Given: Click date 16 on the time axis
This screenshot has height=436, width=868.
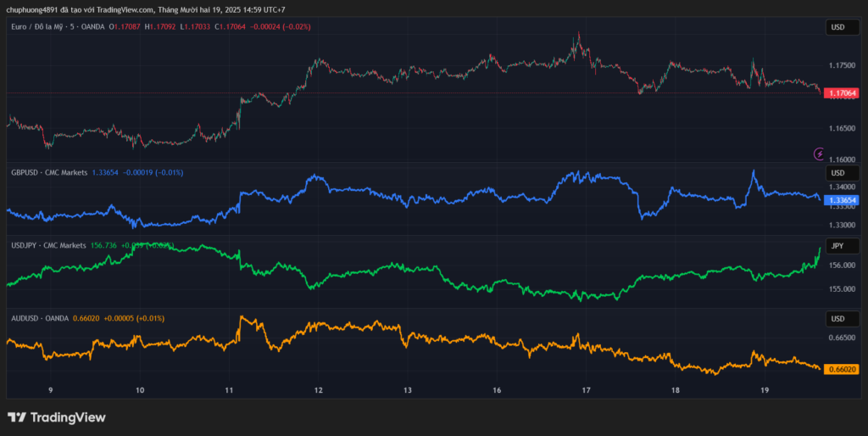Looking at the screenshot, I should [497, 390].
